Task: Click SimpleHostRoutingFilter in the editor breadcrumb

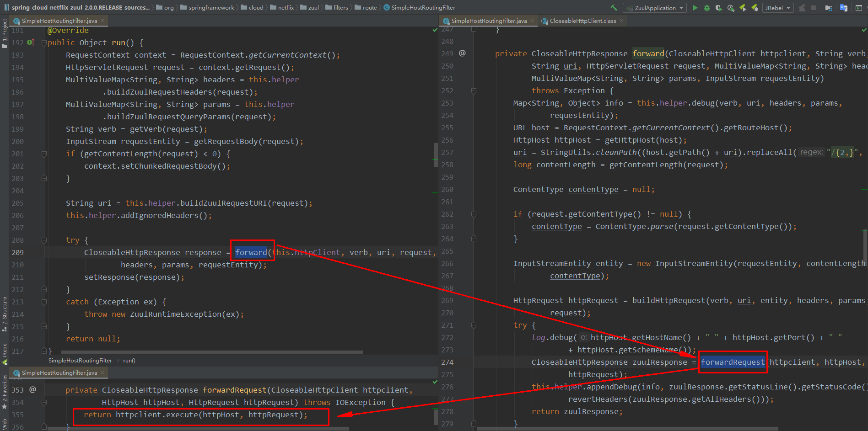Action: (80, 361)
